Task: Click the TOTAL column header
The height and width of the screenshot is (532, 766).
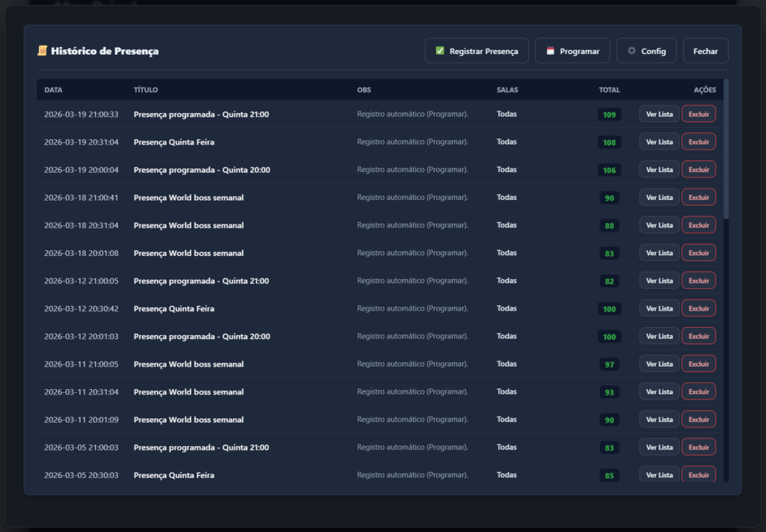Action: tap(609, 90)
